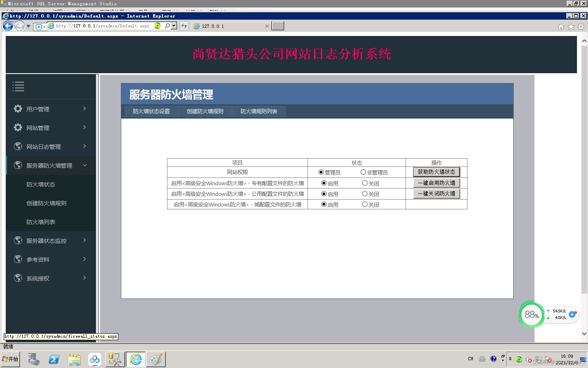This screenshot has width=588, height=368.
Task: Open 创建防火墙规则 in the sidebar
Action: tap(47, 203)
